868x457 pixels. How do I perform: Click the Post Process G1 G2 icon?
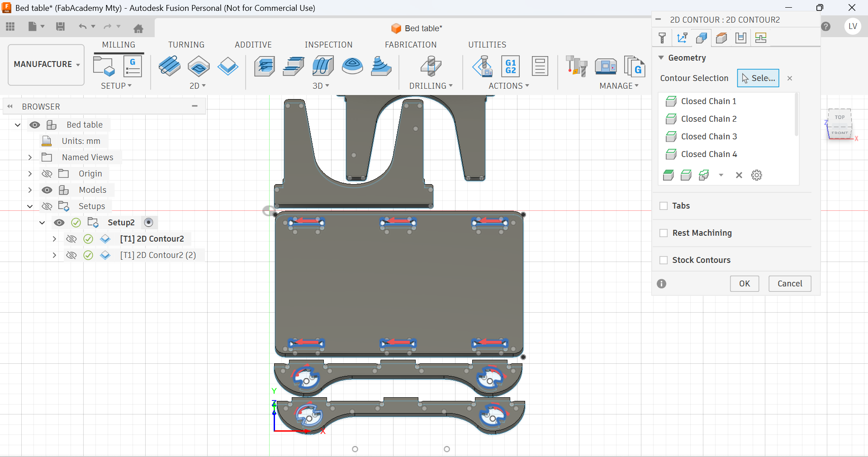[510, 67]
